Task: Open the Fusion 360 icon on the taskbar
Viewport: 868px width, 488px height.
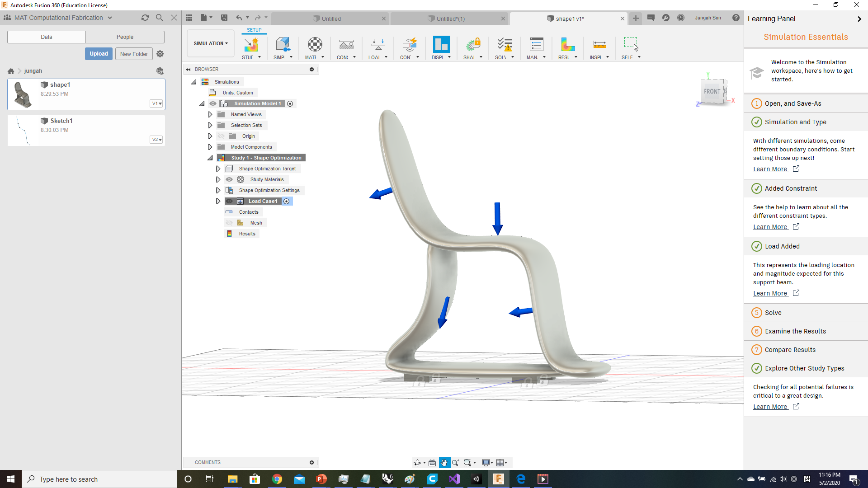Action: coord(499,479)
